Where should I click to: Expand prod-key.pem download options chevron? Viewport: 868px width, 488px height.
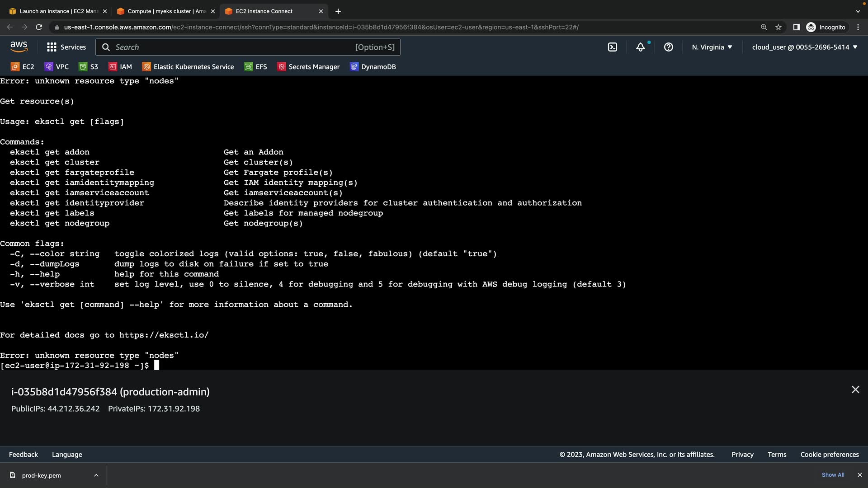pos(96,475)
